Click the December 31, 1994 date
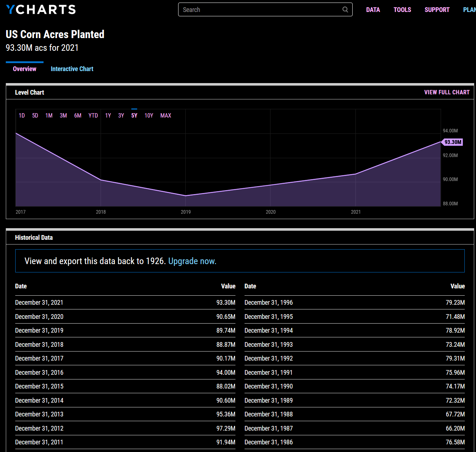Image resolution: width=476 pixels, height=452 pixels. click(x=268, y=330)
